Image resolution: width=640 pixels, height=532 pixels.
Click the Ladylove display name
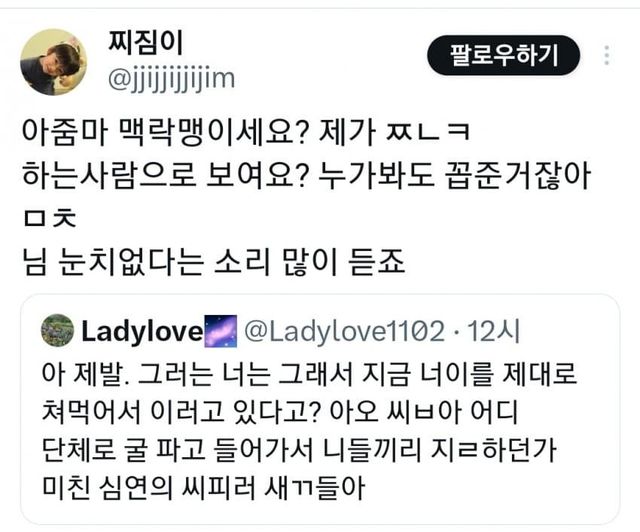tap(142, 331)
